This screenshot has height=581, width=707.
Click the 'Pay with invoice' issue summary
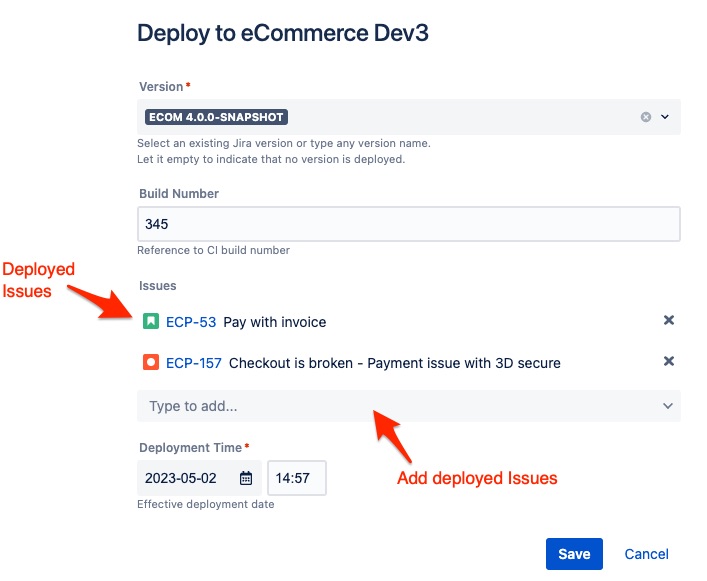tap(275, 322)
